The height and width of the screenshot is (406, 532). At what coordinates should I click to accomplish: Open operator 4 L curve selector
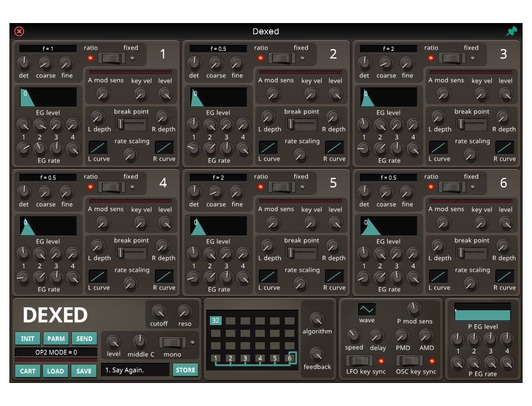(98, 276)
